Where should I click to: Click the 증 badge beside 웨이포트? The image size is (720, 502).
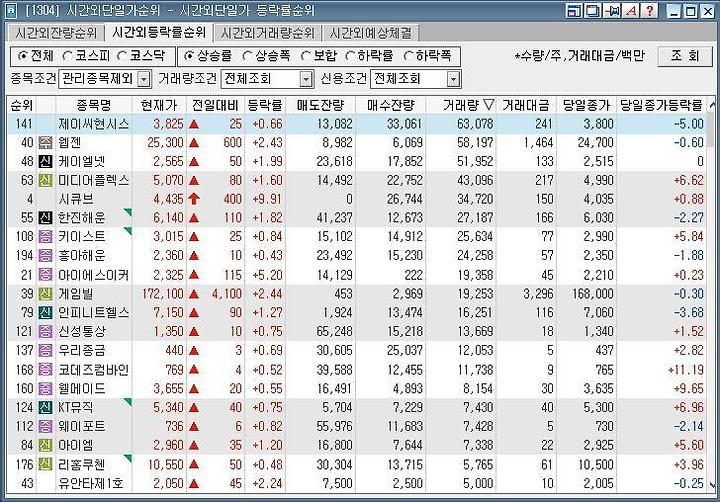[x=45, y=426]
